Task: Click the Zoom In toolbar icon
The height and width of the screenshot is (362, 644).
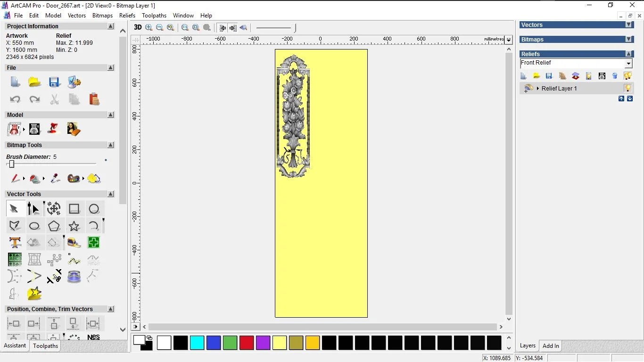Action: coord(149,28)
